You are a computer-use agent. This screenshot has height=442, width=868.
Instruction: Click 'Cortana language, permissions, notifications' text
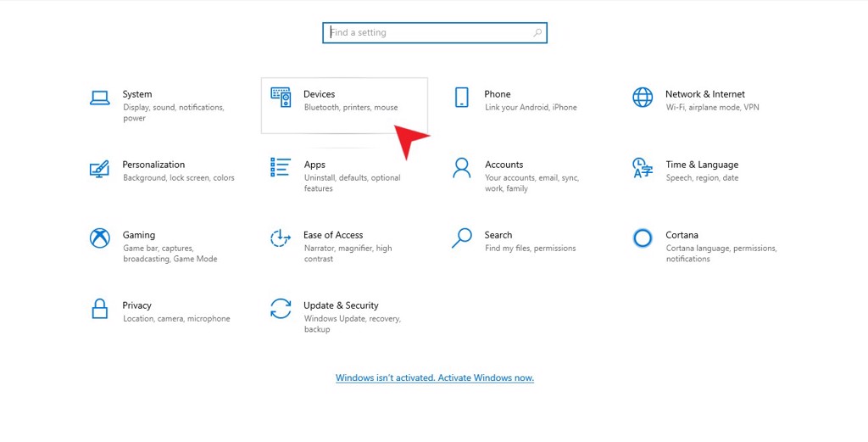pos(721,254)
